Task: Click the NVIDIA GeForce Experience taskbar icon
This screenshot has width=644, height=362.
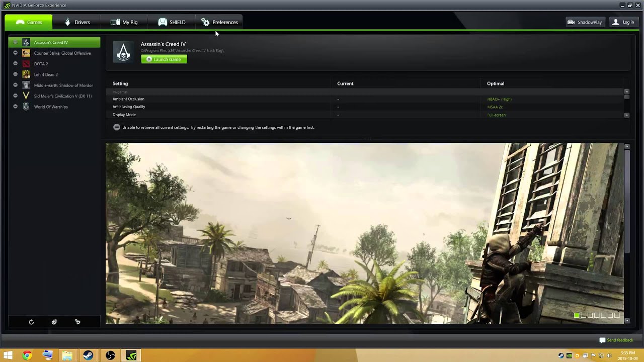Action: [x=131, y=355]
